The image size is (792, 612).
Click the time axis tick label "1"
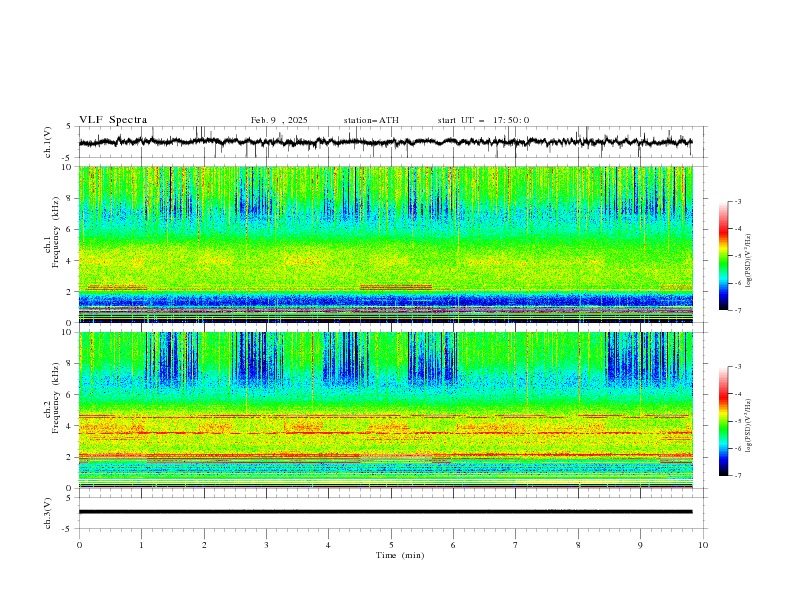coord(141,545)
